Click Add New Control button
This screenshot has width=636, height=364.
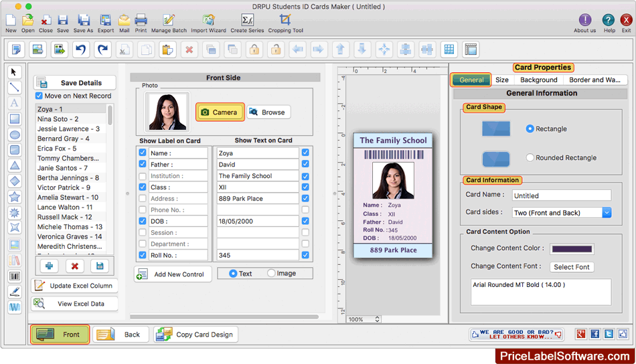point(173,274)
